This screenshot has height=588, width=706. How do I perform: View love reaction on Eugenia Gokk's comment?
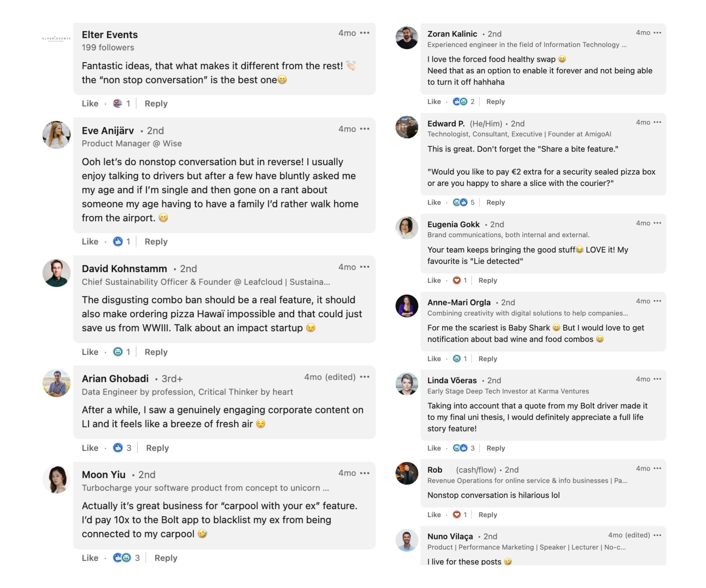point(456,280)
